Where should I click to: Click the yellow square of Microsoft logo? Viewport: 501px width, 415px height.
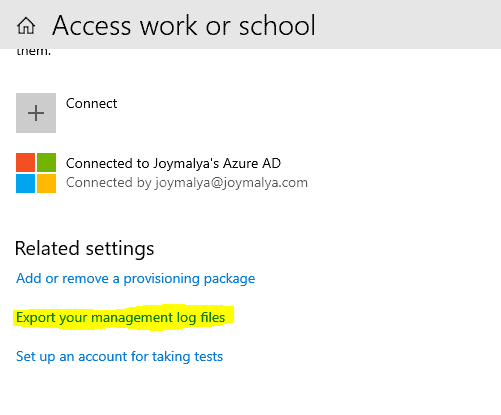[x=46, y=183]
